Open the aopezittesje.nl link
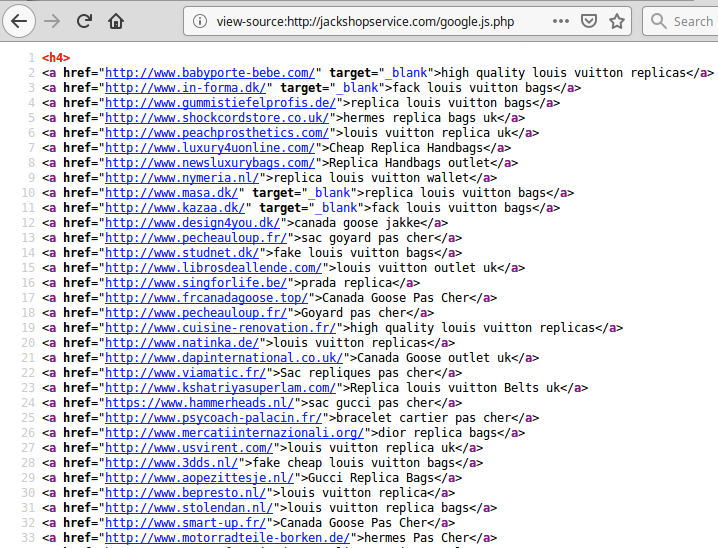718x548 pixels. tap(199, 478)
